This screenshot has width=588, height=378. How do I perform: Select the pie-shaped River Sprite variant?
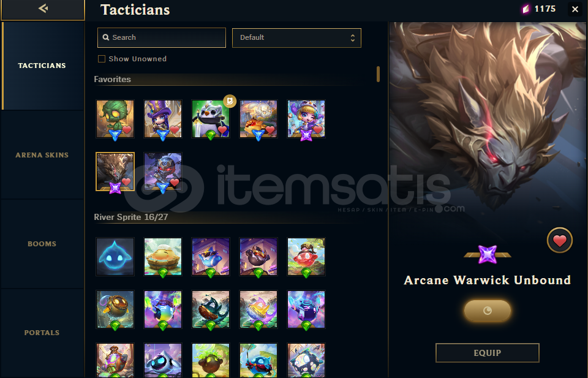(x=163, y=257)
